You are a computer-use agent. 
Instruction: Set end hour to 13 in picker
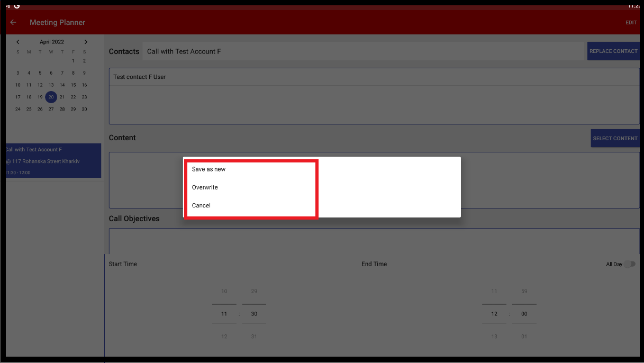(494, 337)
